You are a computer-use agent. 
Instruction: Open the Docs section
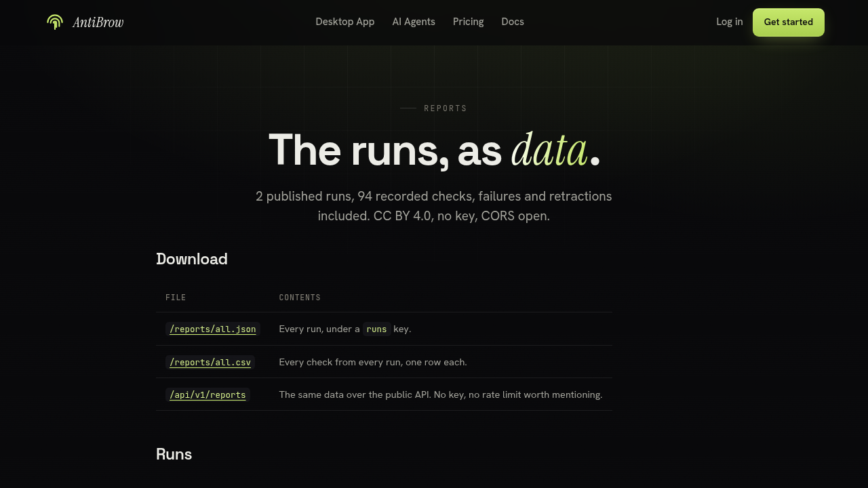pos(513,22)
